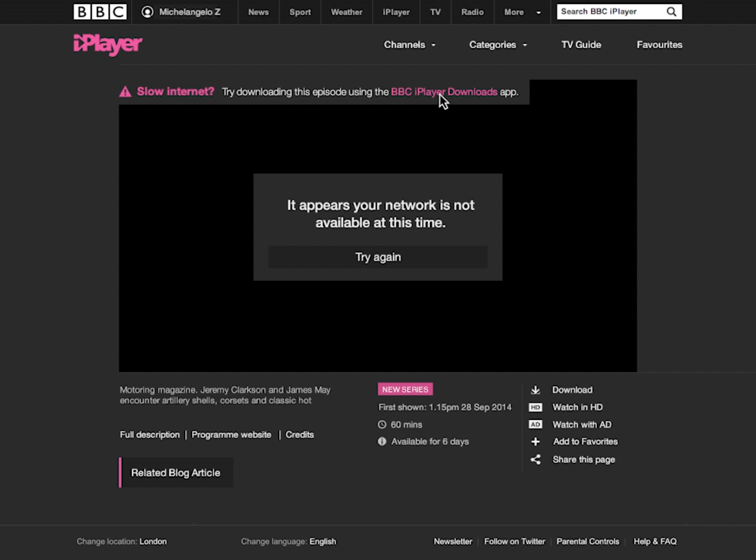The width and height of the screenshot is (756, 560).
Task: Click Share this page
Action: point(584,459)
